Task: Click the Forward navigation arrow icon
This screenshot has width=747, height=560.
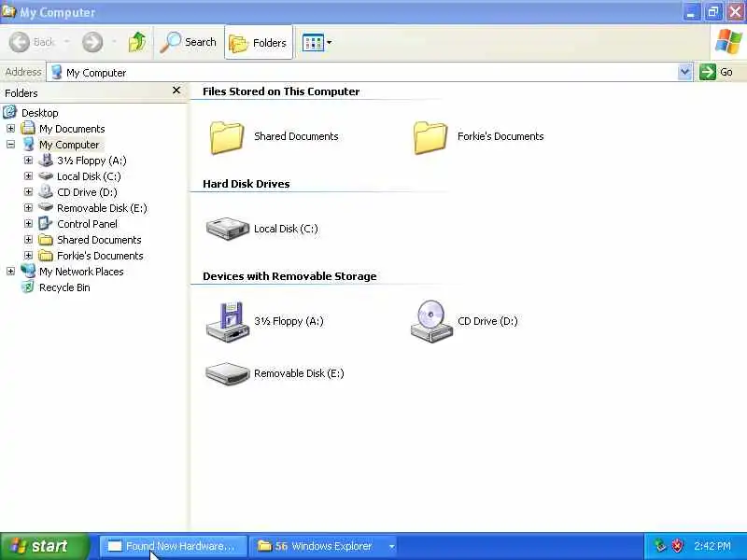Action: tap(92, 42)
